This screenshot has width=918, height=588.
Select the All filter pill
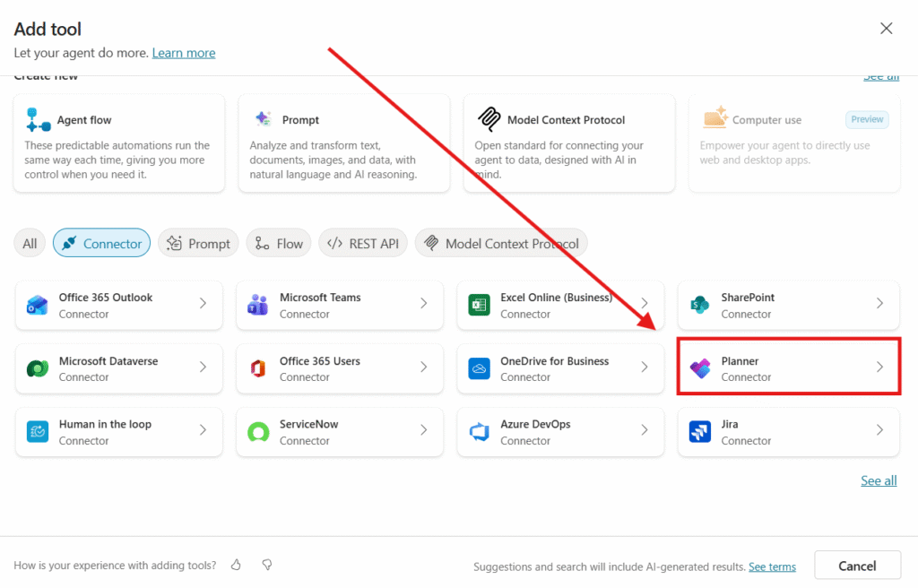click(x=30, y=243)
